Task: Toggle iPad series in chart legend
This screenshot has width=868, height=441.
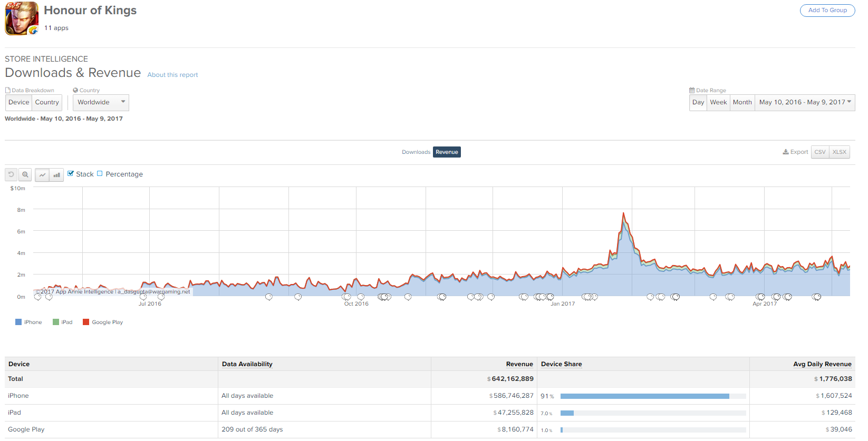Action: coord(63,322)
